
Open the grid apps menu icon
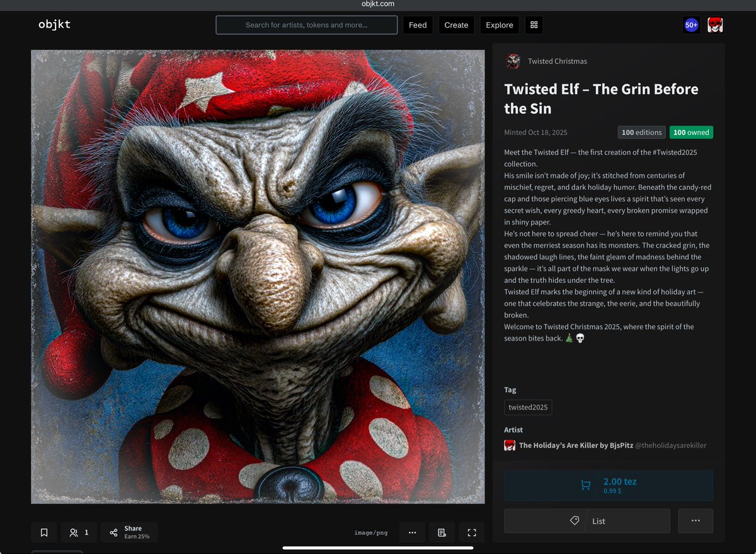click(534, 25)
